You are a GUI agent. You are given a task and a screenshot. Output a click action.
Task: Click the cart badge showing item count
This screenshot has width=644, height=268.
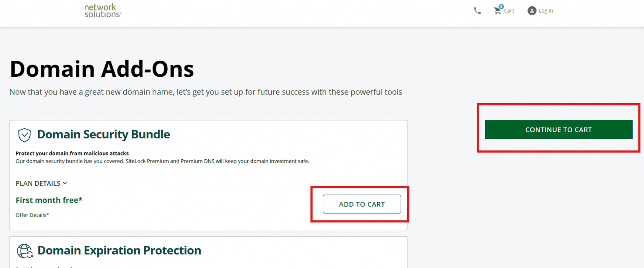coord(500,6)
